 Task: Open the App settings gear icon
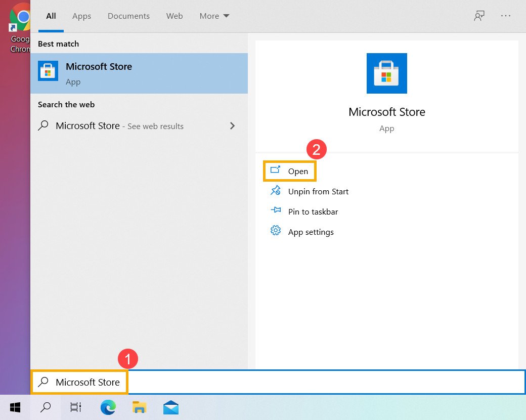276,231
